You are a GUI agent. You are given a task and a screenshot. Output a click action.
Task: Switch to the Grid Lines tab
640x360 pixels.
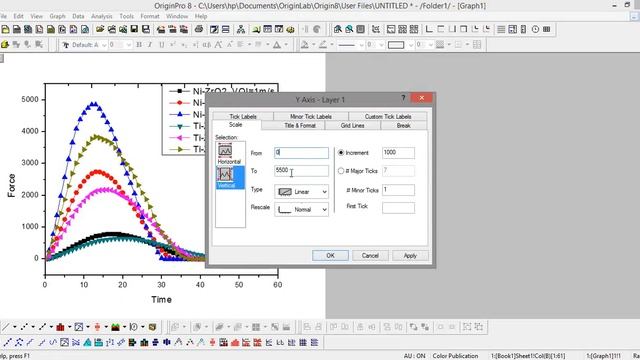(x=353, y=126)
